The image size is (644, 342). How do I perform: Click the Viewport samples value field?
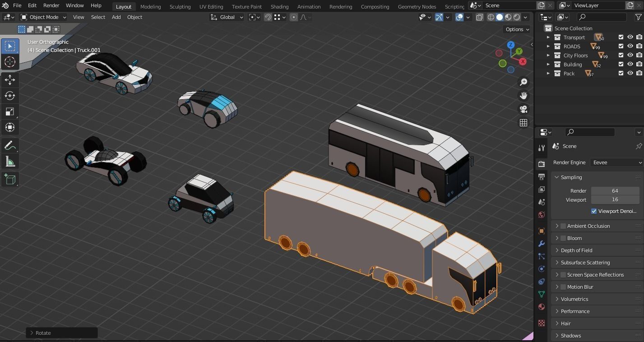(x=615, y=199)
